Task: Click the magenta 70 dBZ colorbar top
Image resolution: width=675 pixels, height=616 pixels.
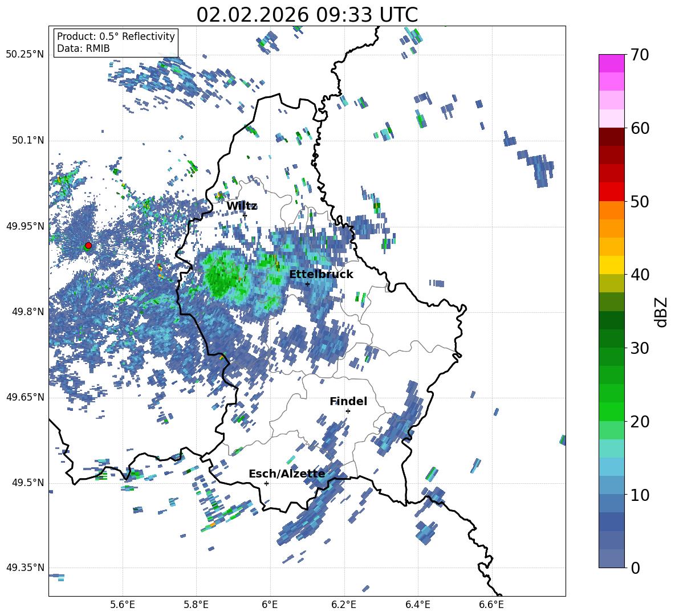Action: [x=611, y=63]
